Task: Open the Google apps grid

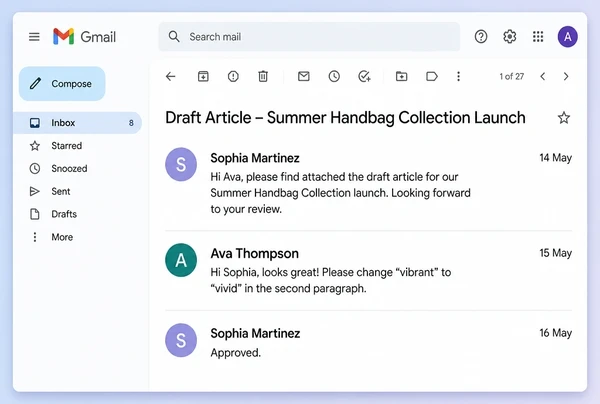Action: [538, 37]
